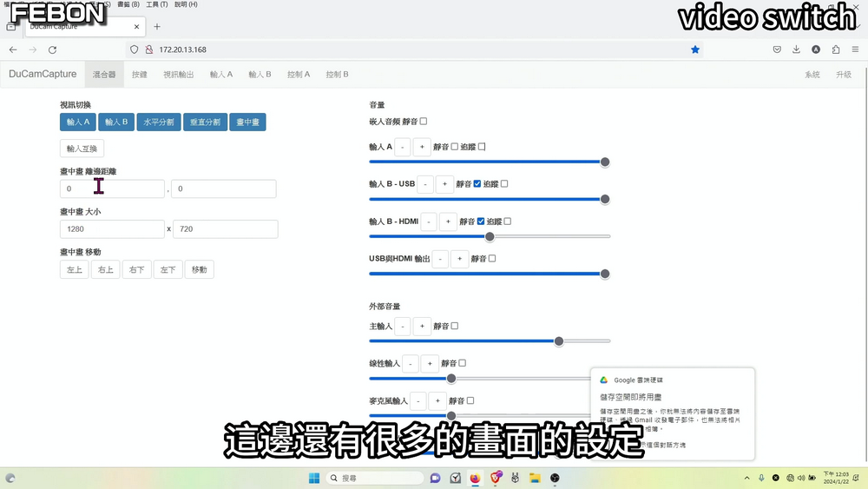Viewport: 868px width, 489px height.
Task: Mute 線性輸入 with 靜音 checkbox
Action: pyautogui.click(x=463, y=363)
